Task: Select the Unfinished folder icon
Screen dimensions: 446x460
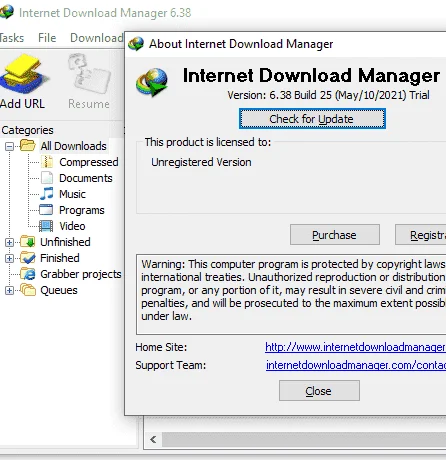Action: pos(27,242)
